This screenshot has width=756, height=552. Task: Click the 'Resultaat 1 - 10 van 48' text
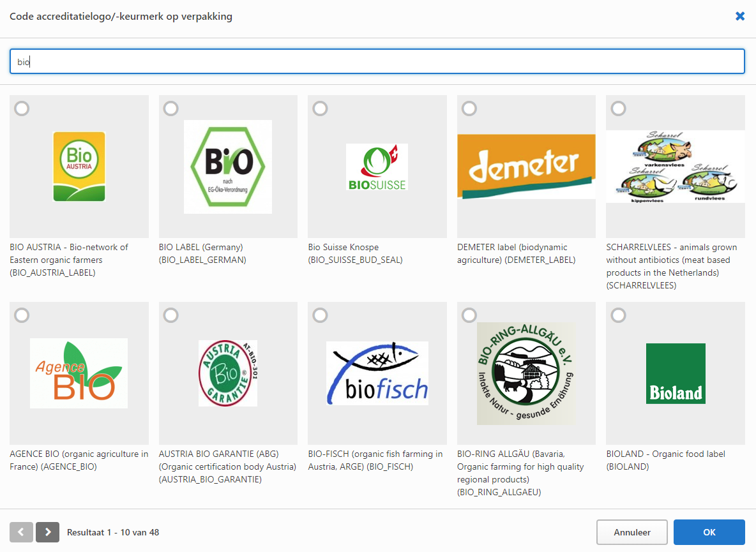click(113, 532)
